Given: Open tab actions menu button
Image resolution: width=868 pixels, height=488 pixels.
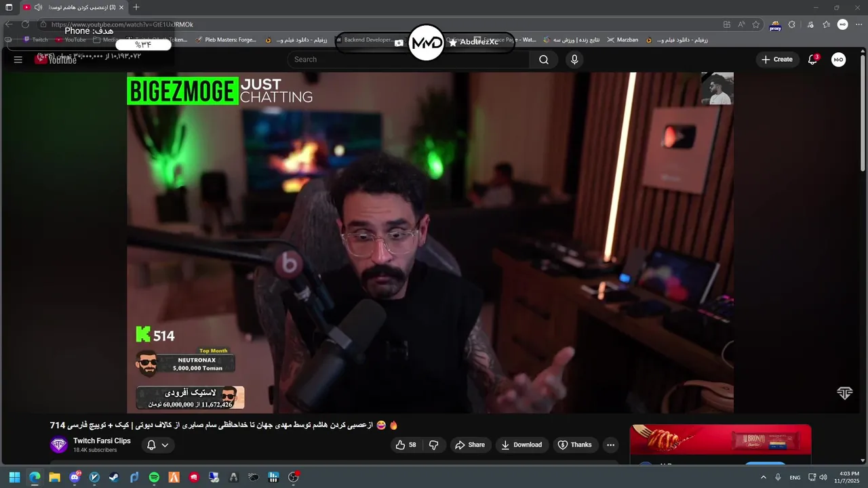Looking at the screenshot, I should [x=9, y=7].
